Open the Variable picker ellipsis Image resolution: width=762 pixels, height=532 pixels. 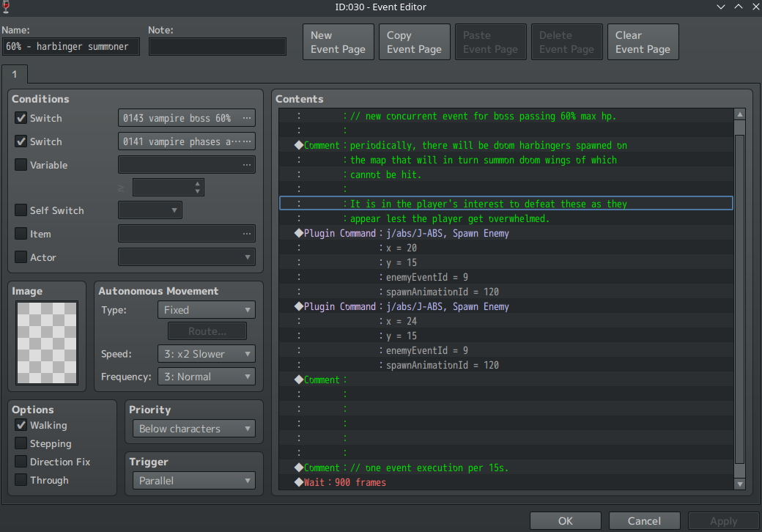(x=247, y=165)
